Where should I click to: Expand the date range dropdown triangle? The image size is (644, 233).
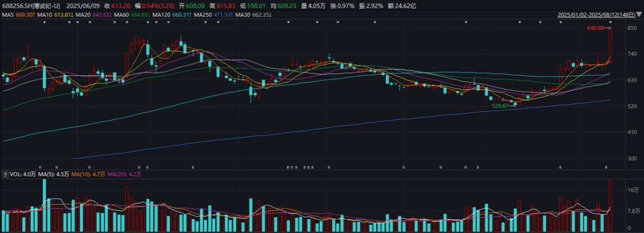639,14
